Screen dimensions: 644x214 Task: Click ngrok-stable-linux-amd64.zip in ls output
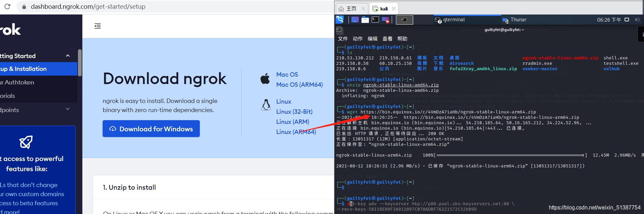pos(560,58)
